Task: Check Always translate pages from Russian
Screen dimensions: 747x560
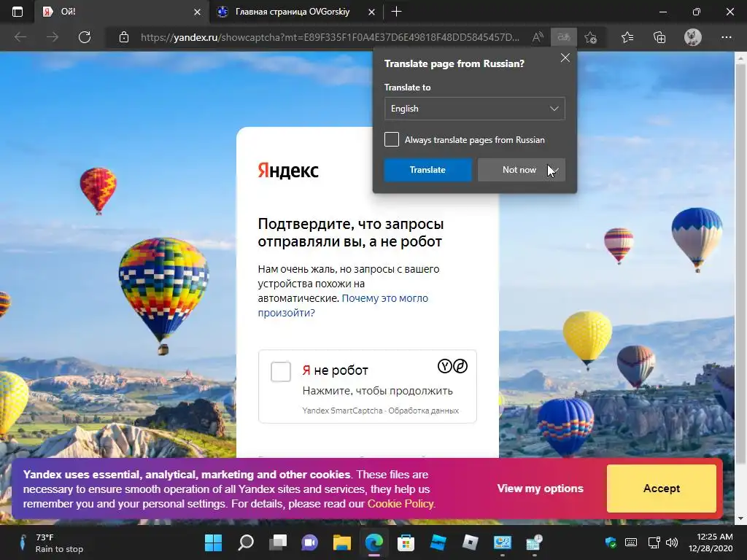Action: pyautogui.click(x=392, y=139)
